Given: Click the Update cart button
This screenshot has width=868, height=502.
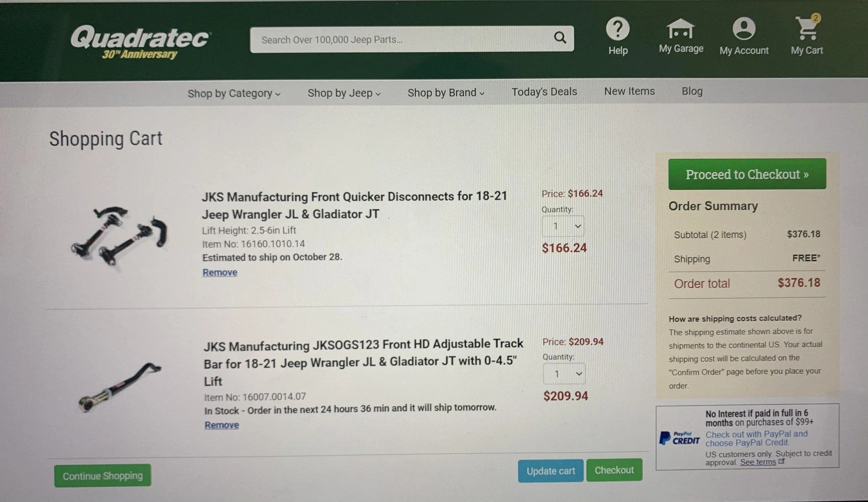Looking at the screenshot, I should click(550, 471).
